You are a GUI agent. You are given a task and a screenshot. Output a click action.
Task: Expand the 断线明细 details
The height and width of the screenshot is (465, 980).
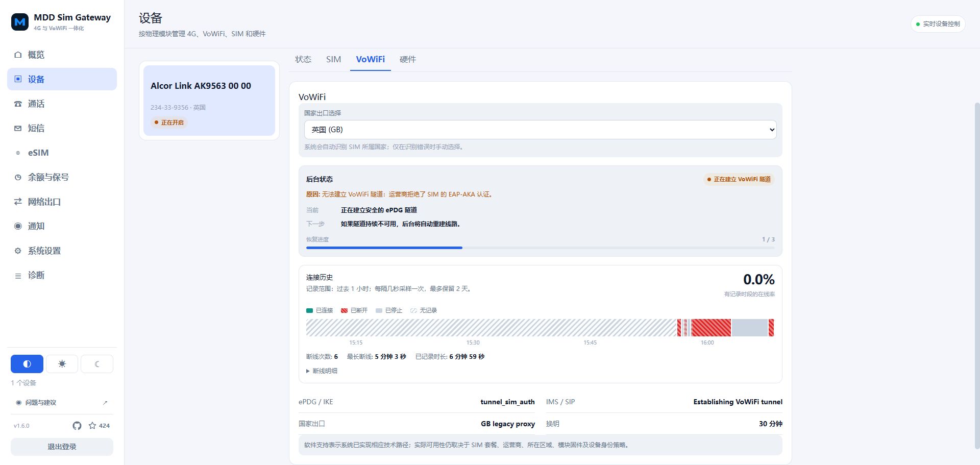tap(322, 371)
